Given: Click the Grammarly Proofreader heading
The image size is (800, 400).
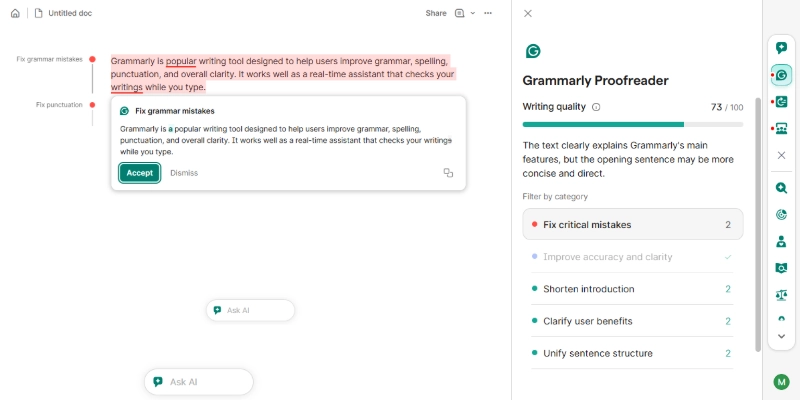Looking at the screenshot, I should 595,81.
